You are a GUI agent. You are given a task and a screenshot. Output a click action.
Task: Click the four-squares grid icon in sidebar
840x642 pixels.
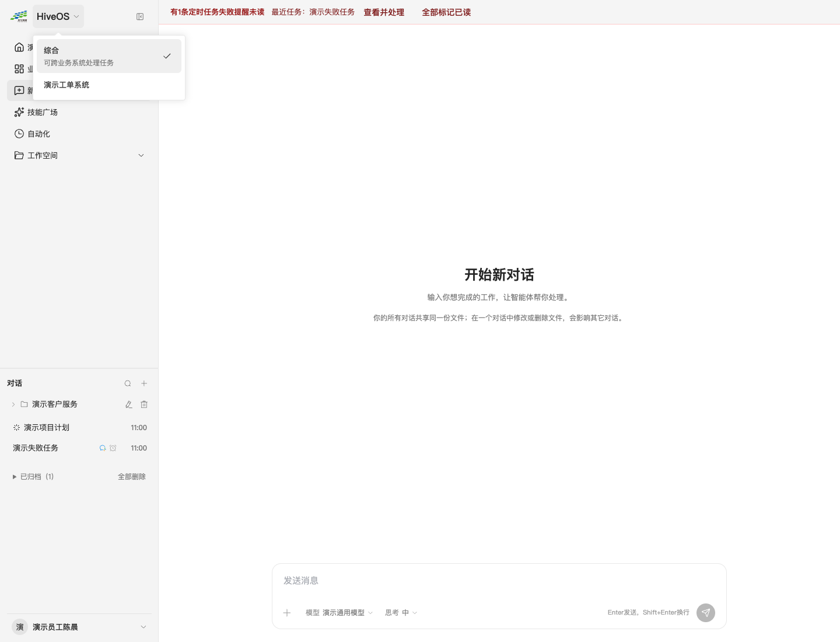(x=19, y=69)
